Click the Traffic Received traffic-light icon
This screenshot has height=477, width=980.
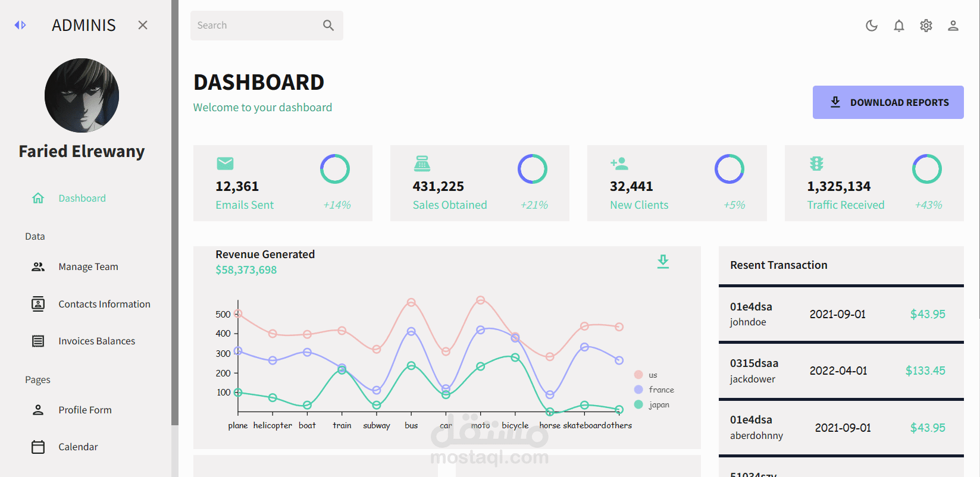point(816,164)
